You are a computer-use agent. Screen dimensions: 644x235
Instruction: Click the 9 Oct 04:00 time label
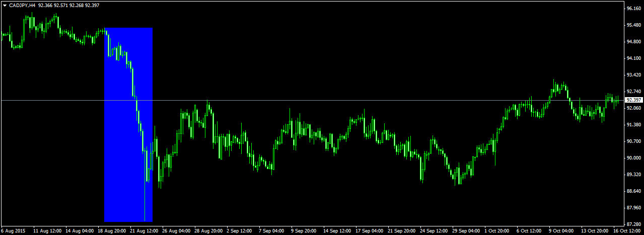[x=561, y=231]
